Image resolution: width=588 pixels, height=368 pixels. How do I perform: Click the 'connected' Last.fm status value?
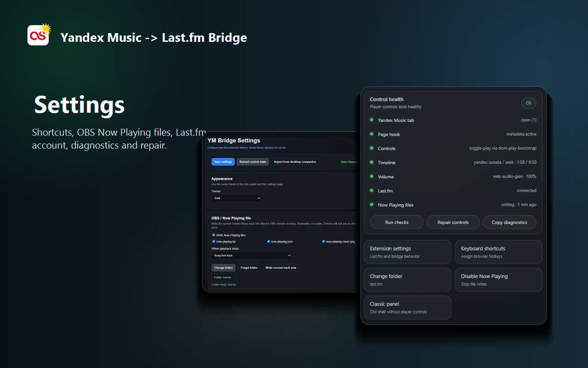[526, 190]
